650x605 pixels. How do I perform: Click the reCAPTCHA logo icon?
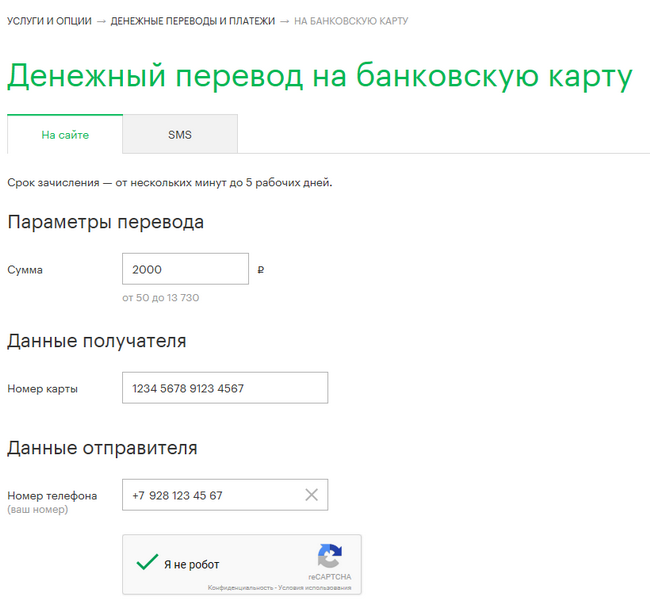coord(330,556)
